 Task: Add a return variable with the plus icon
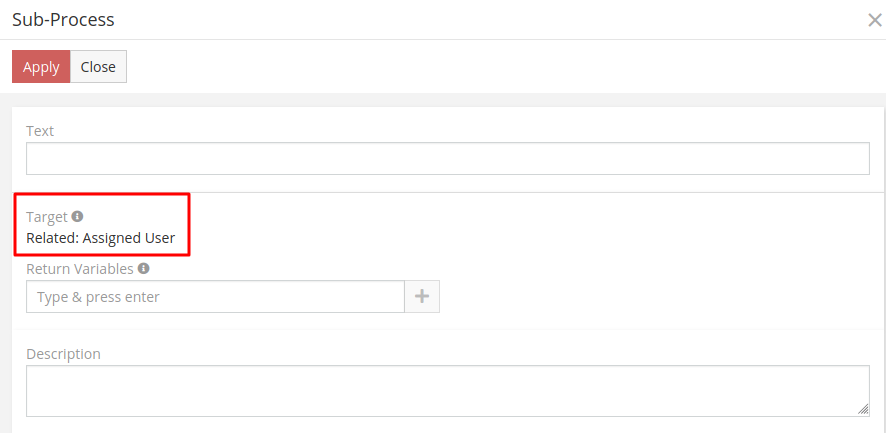[x=422, y=297]
